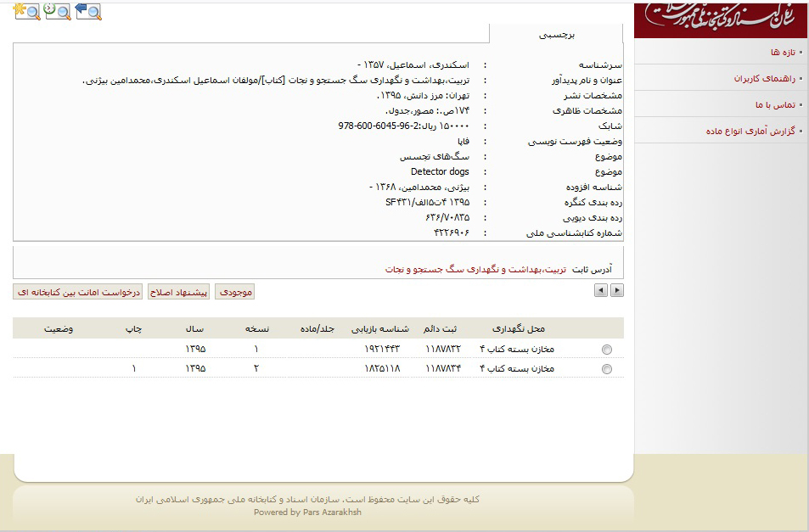This screenshot has width=809, height=532.
Task: Open permanent link تربیت،بهداشت و نگهداری سگ
Action: (475, 269)
